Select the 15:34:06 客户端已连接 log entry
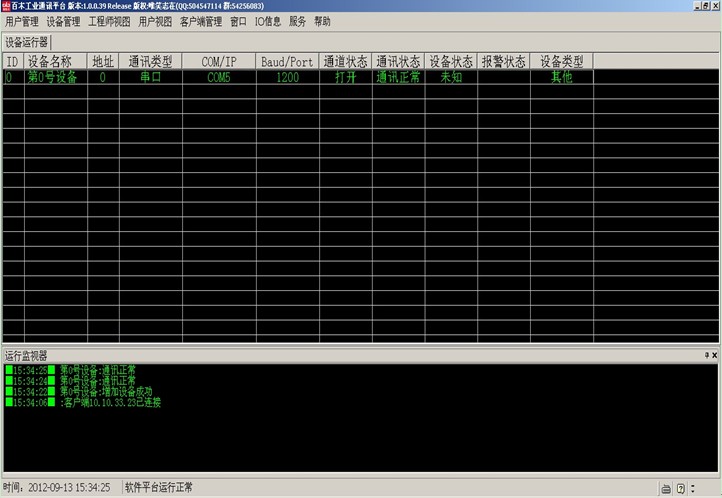Image resolution: width=722 pixels, height=498 pixels. 83,403
